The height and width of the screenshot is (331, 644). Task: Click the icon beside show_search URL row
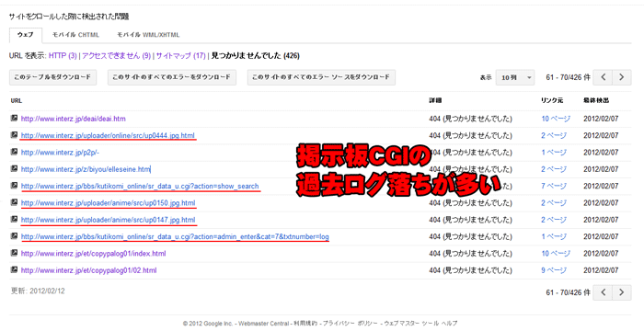click(15, 186)
